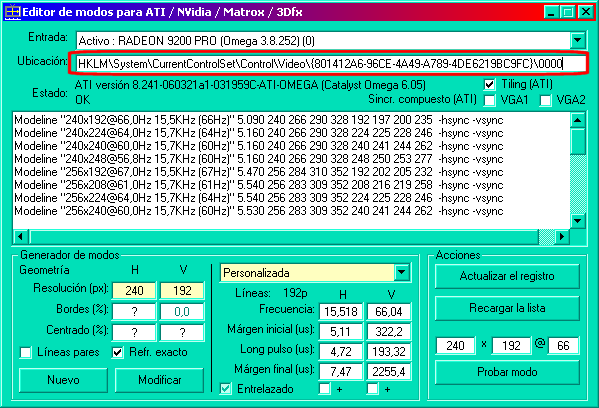This screenshot has height=408, width=599.
Task: Uncheck the Refr. exacto checkbox
Action: [x=118, y=352]
